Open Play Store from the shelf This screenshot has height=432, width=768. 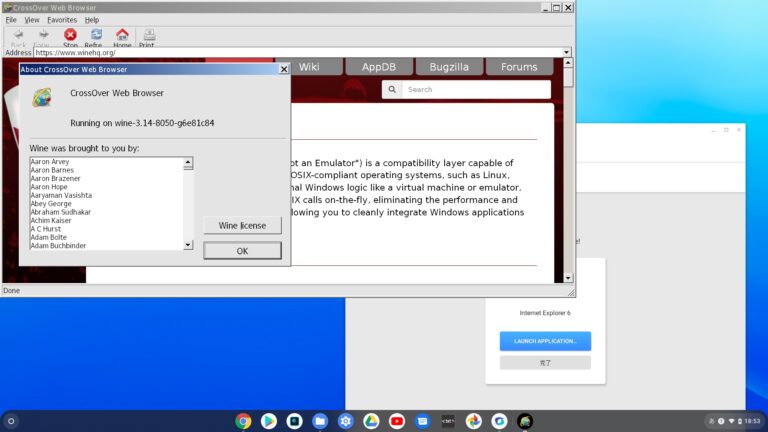click(x=268, y=421)
